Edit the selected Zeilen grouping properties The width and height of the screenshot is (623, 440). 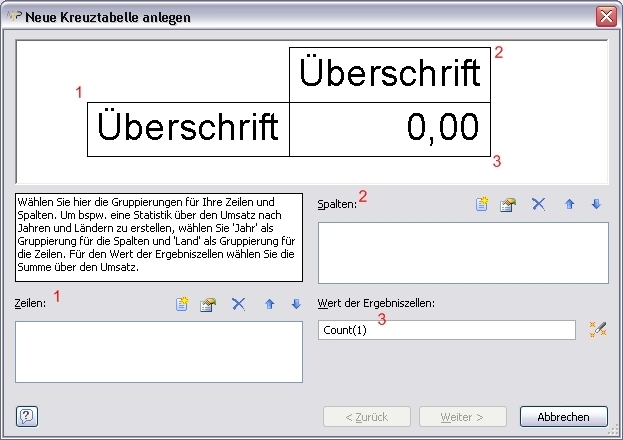[209, 304]
